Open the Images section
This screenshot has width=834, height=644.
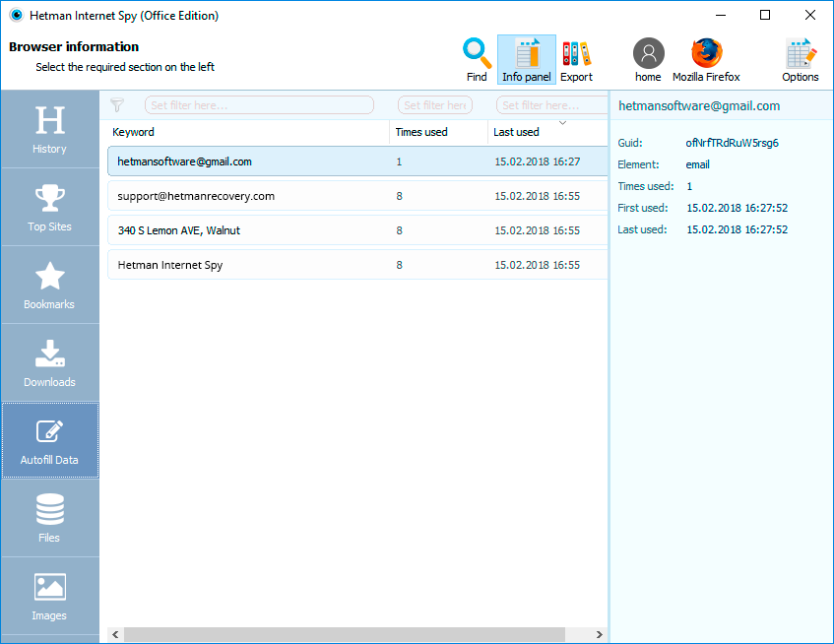click(49, 596)
